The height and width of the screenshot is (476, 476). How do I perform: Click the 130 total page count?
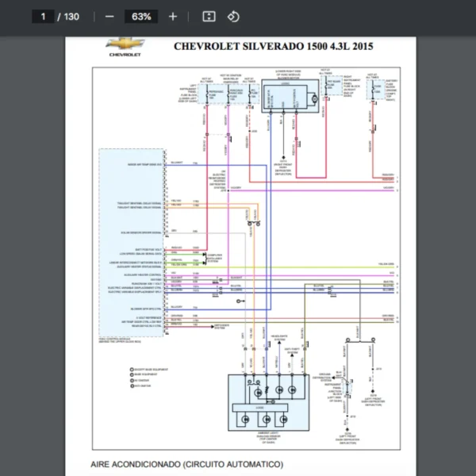coord(71,16)
